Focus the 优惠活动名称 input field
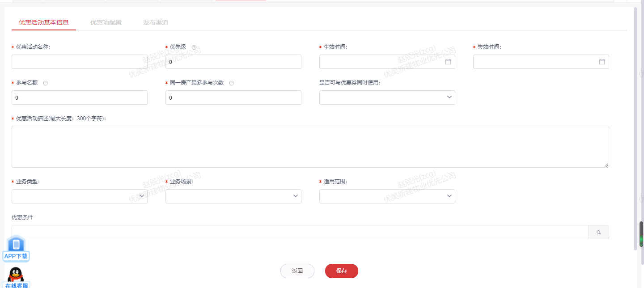 pos(80,62)
